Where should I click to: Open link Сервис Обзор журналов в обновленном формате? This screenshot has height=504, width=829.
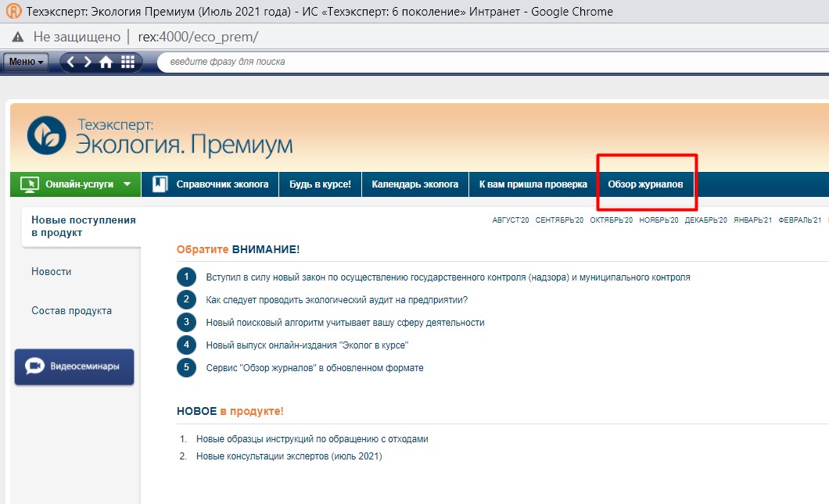click(314, 368)
